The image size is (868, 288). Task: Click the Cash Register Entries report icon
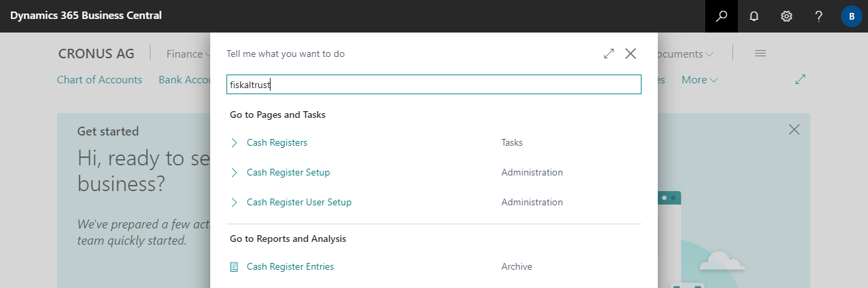point(234,267)
